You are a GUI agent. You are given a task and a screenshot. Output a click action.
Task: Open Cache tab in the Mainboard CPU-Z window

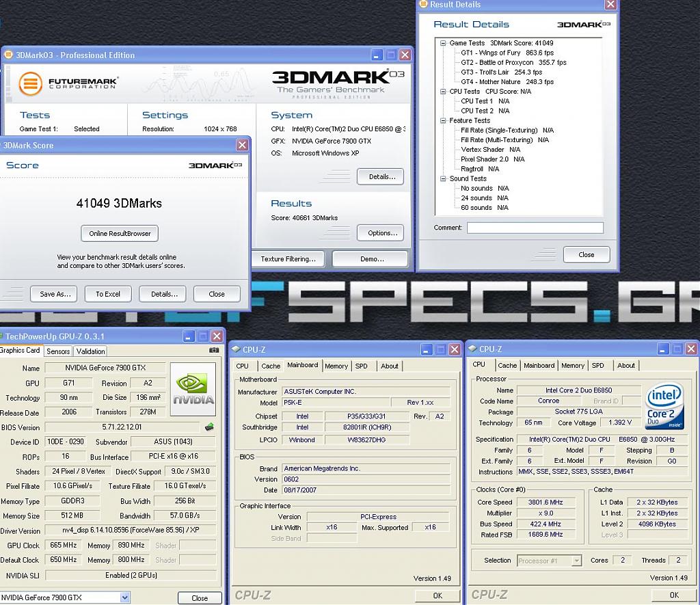coord(271,366)
